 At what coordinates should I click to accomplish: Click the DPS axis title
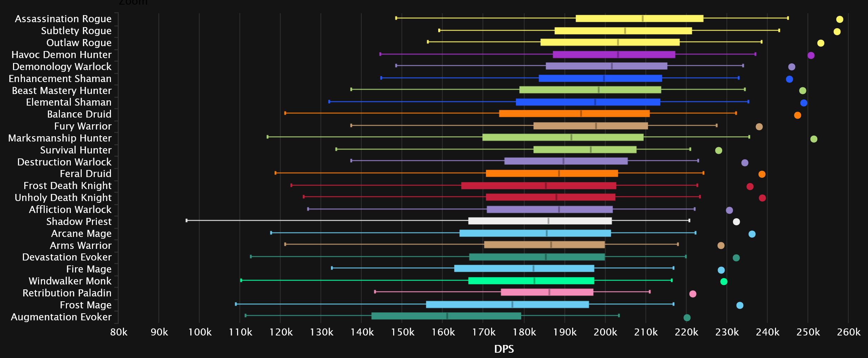pyautogui.click(x=504, y=349)
